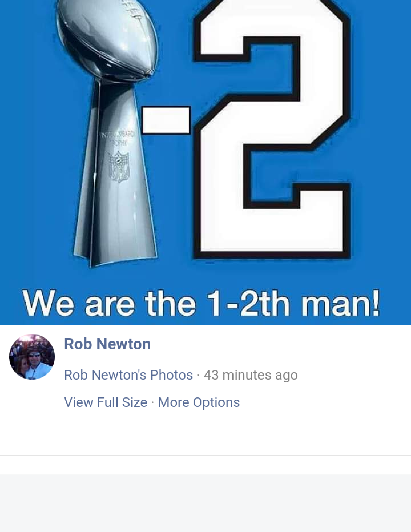Open Rob Newton's Photos album link

[128, 375]
